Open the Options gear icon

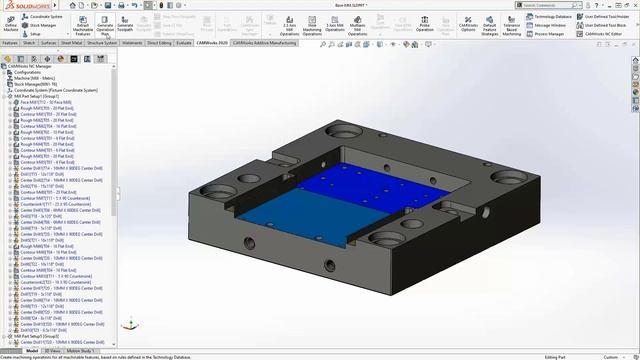178,5
